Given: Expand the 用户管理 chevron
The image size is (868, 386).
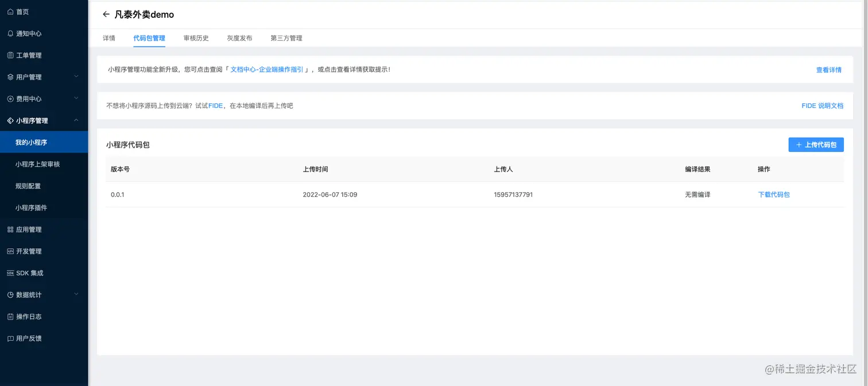Looking at the screenshot, I should [x=76, y=76].
